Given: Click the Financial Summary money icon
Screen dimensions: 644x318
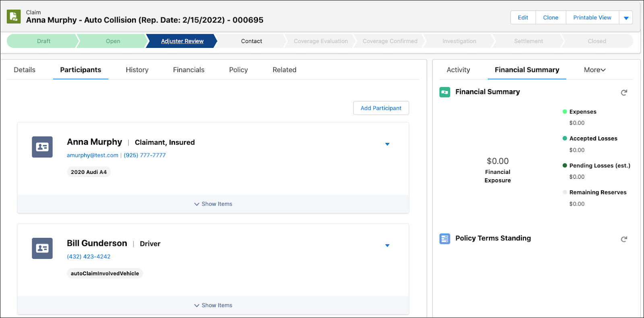Looking at the screenshot, I should (445, 92).
